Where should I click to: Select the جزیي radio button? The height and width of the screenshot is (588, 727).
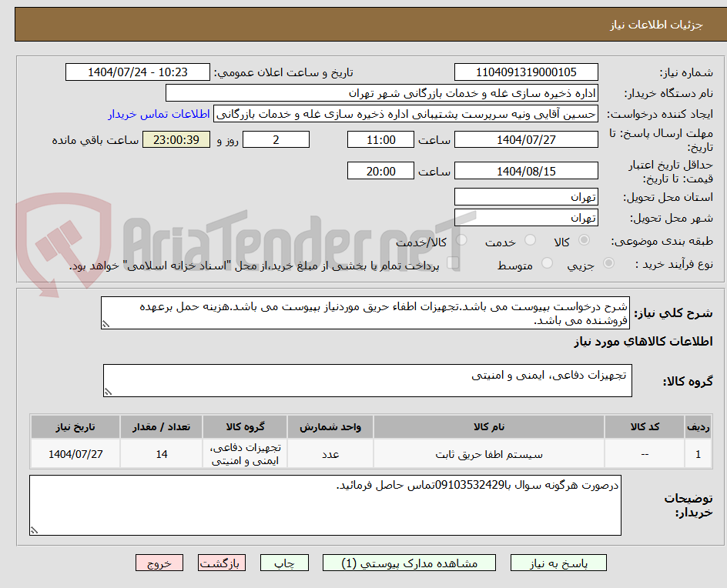[609, 264]
